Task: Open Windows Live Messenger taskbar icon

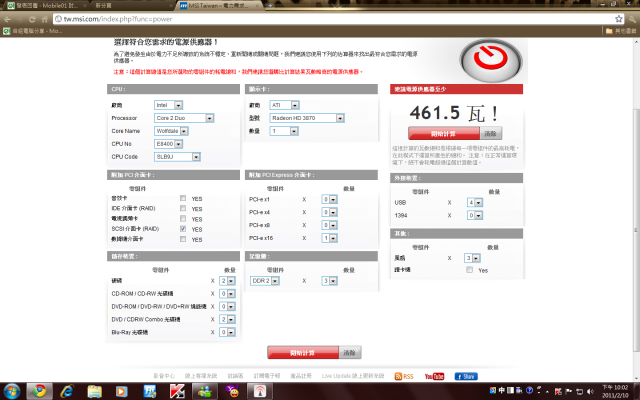Action: (x=204, y=391)
